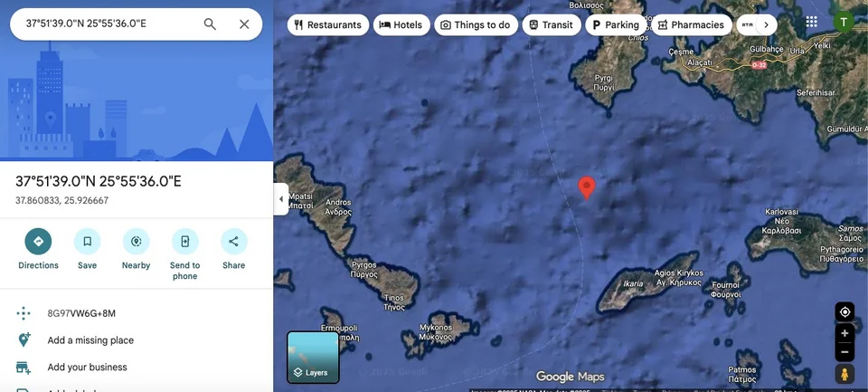The image size is (868, 392).
Task: Filter map by Hotels
Action: pos(401,25)
